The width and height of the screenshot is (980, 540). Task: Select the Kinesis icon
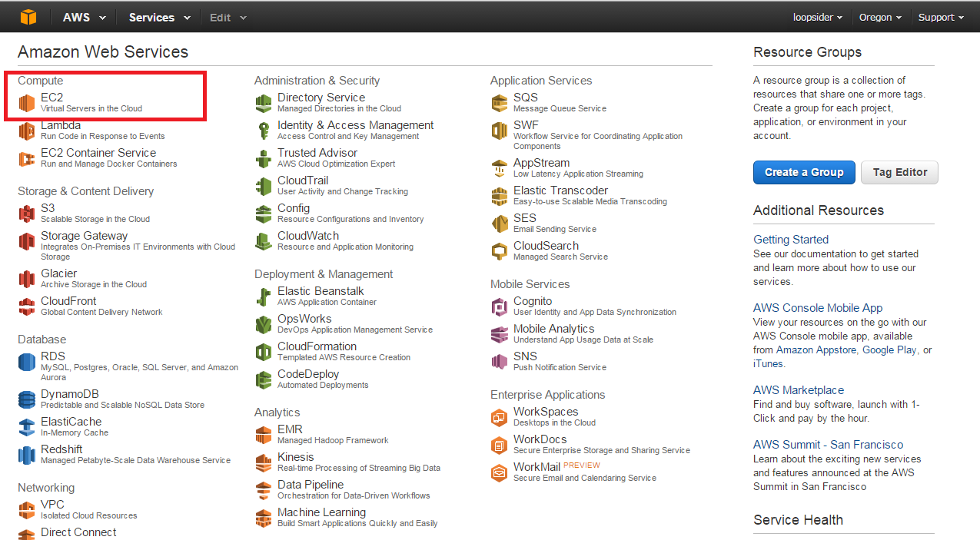point(264,462)
